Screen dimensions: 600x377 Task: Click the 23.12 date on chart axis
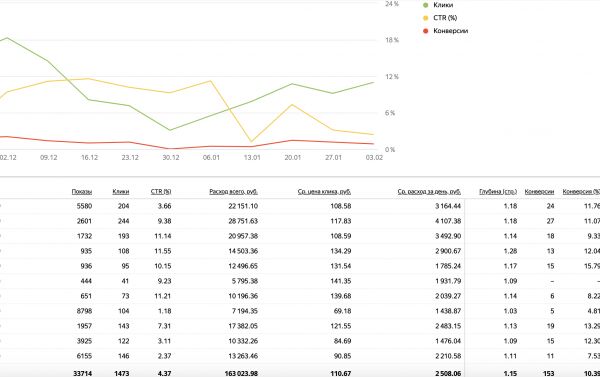click(x=130, y=158)
